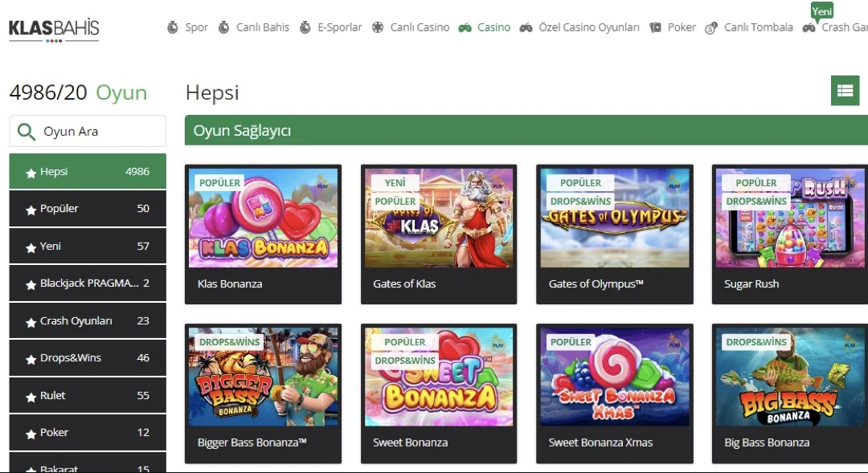Open Canlı Casino from the top menu
The height and width of the screenshot is (473, 868).
[x=420, y=27]
